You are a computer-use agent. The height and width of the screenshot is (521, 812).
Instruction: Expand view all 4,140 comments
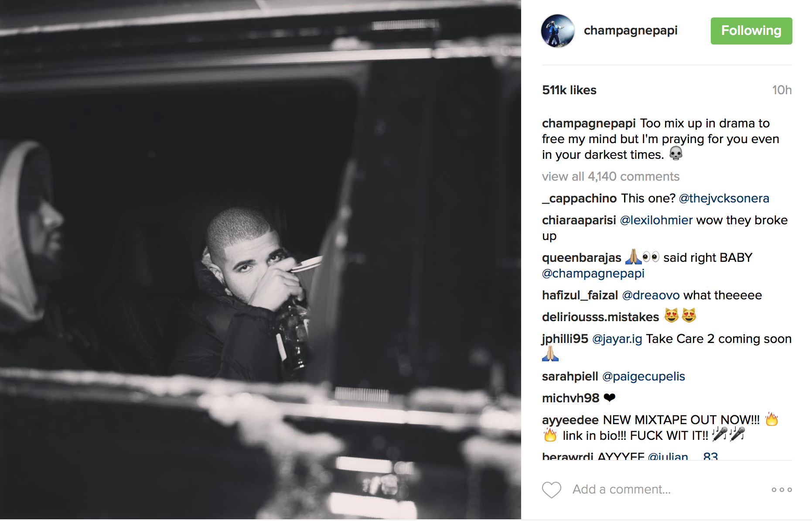coord(611,176)
